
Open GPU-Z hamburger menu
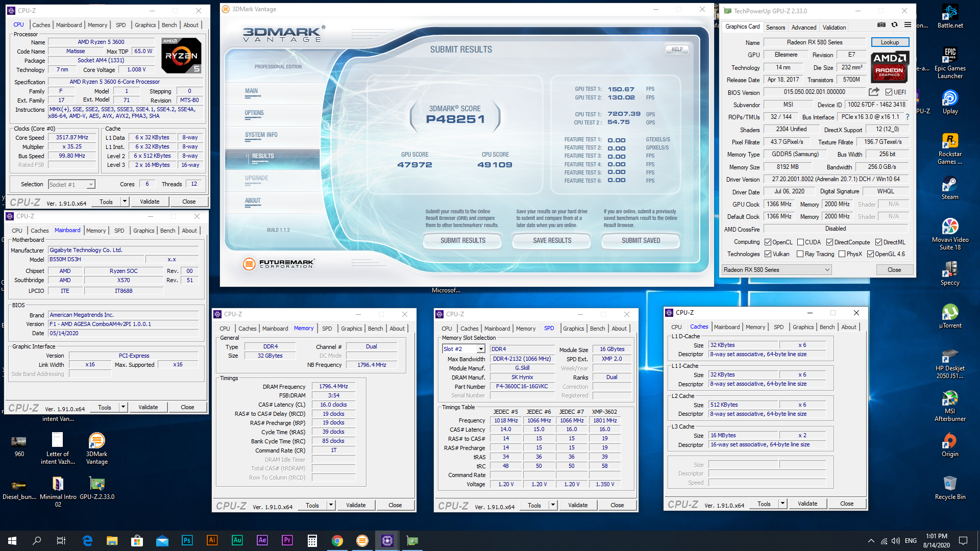coord(908,24)
